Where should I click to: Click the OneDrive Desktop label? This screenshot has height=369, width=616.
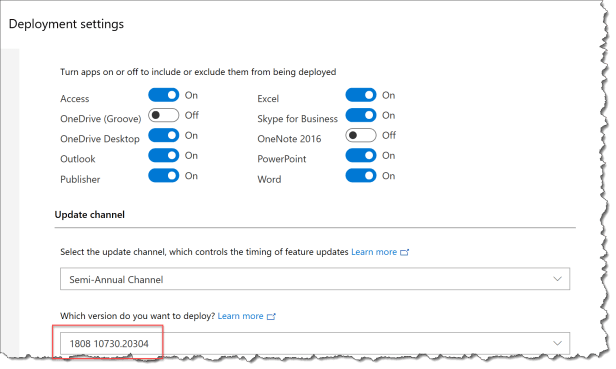100,139
